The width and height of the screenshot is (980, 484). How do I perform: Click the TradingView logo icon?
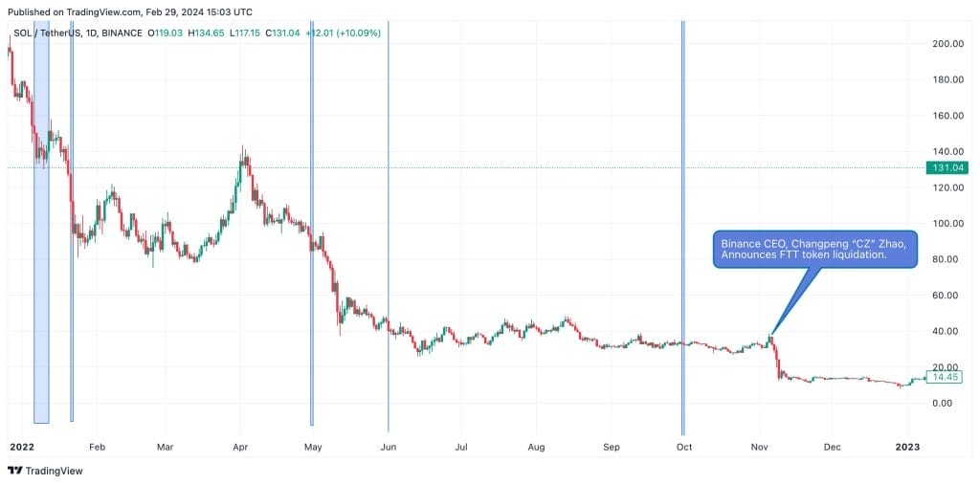pyautogui.click(x=14, y=471)
